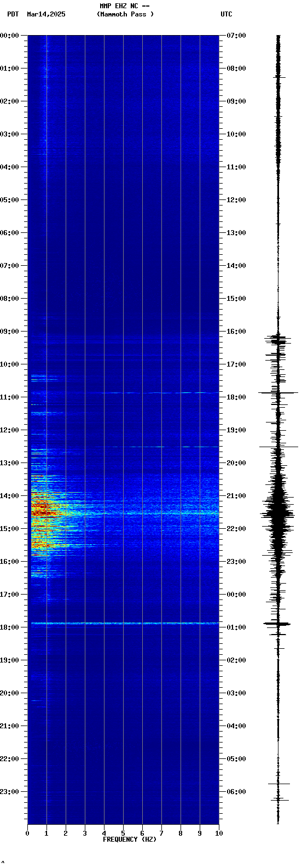Click the 5 Hz frequency axis tick label
The height and width of the screenshot is (868, 302).
click(123, 833)
